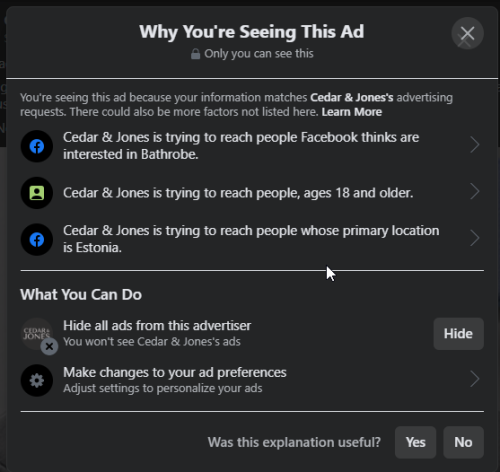Select the ages 18 and older reason
Image resolution: width=500 pixels, height=472 pixels.
coord(238,193)
